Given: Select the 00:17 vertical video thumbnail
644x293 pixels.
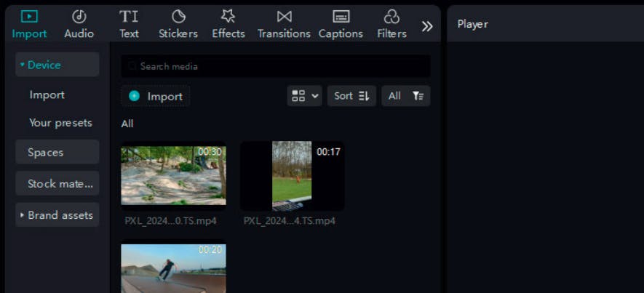Looking at the screenshot, I should 292,176.
